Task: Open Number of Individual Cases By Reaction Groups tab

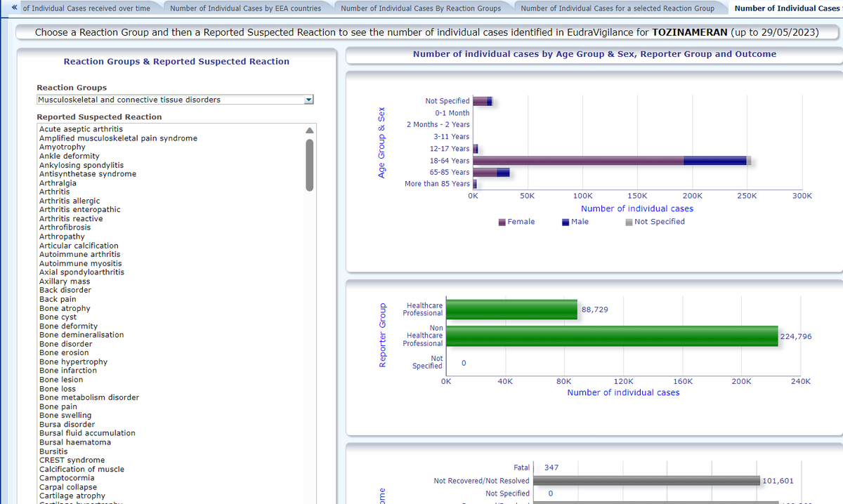Action: [420, 8]
